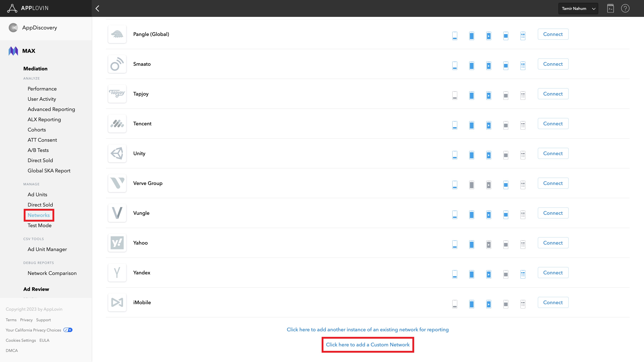The width and height of the screenshot is (644, 362).
Task: Click the link to add another network instance
Action: click(367, 329)
